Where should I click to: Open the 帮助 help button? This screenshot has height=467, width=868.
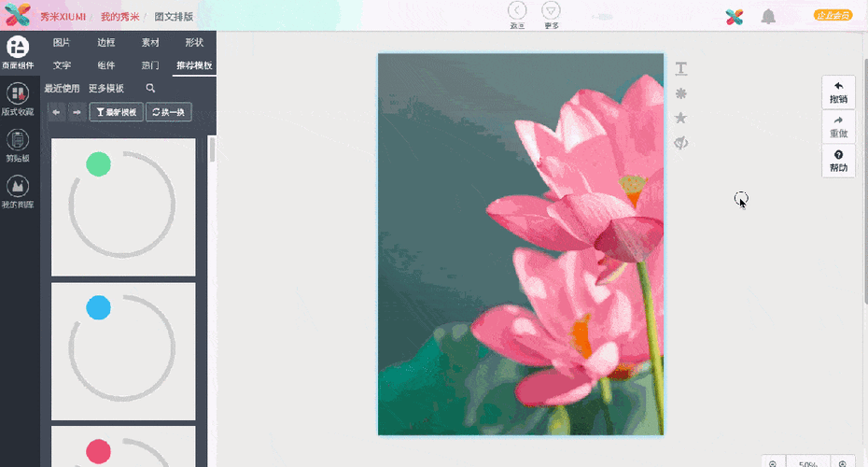point(839,162)
